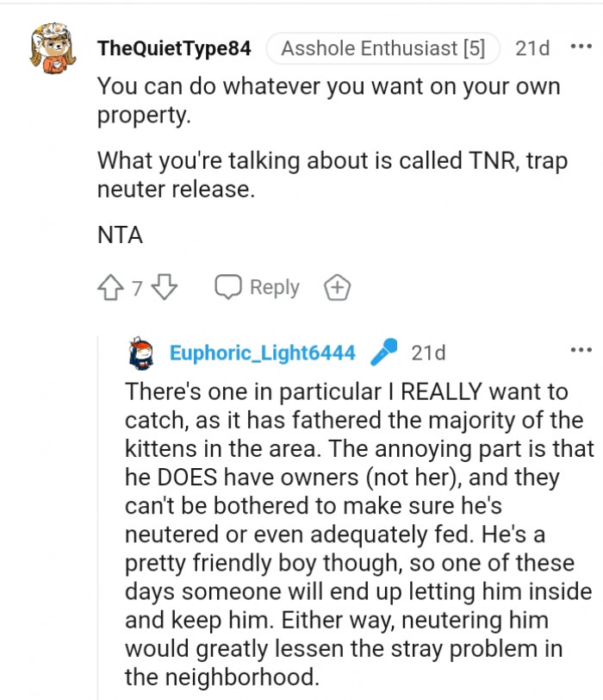This screenshot has height=700, width=603.
Task: Collapse the reply thread via vertical line
Action: pyautogui.click(x=98, y=517)
